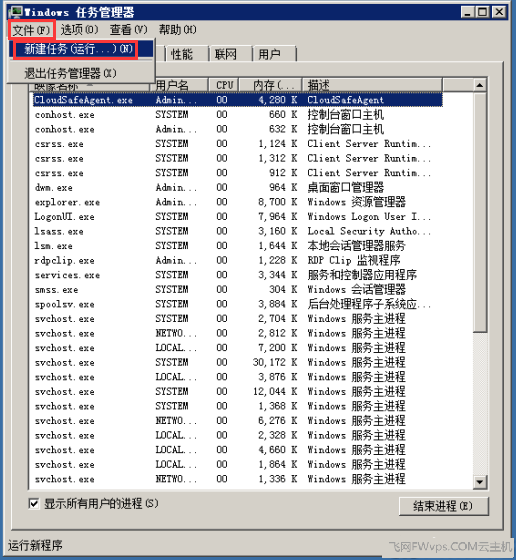Click the scrollbar up arrow
The image size is (516, 560).
(x=480, y=85)
